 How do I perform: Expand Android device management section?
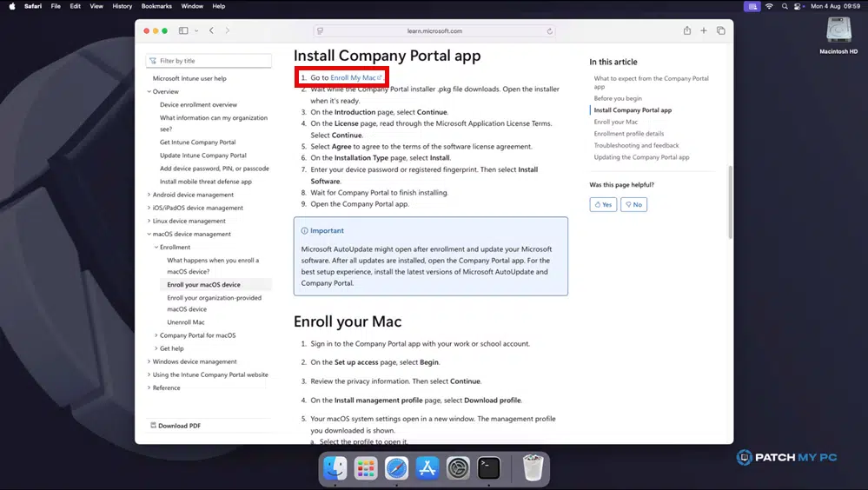pyautogui.click(x=149, y=195)
